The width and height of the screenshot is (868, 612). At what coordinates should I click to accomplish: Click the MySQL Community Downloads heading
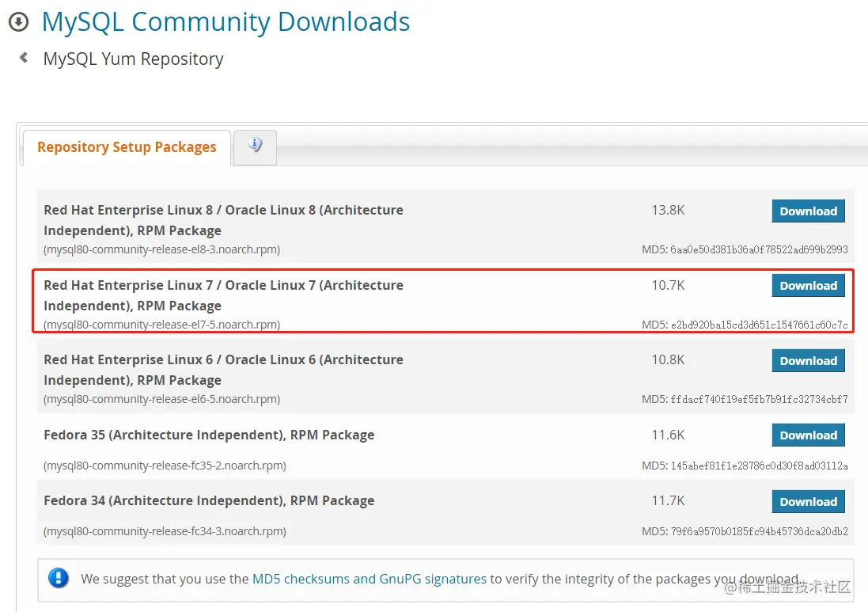226,22
